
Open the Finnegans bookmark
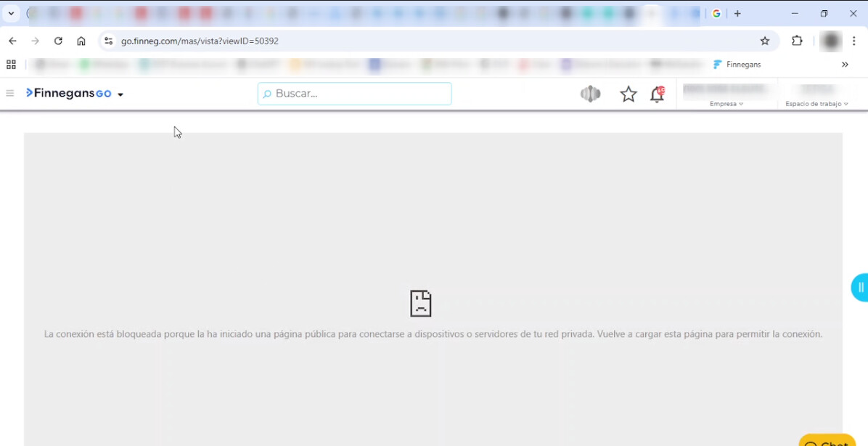(737, 65)
